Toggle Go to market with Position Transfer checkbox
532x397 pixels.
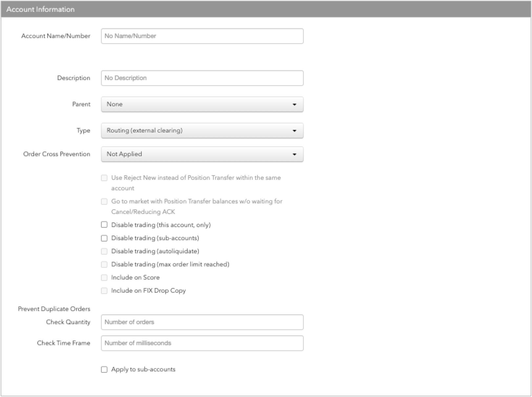point(104,201)
